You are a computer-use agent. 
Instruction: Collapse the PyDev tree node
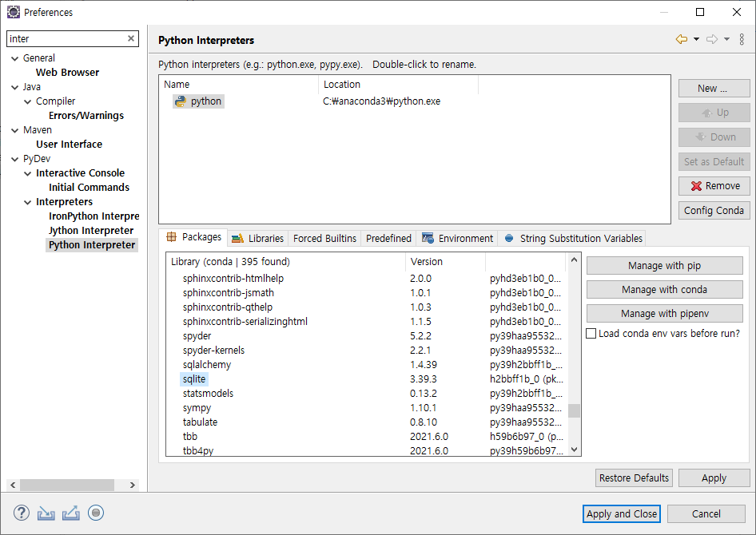click(x=15, y=159)
